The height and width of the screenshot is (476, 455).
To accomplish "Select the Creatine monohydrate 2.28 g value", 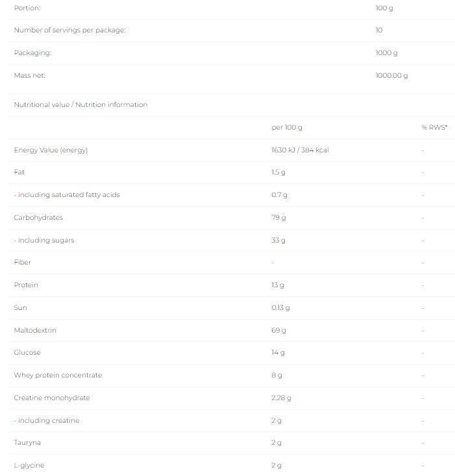I will pyautogui.click(x=281, y=398).
